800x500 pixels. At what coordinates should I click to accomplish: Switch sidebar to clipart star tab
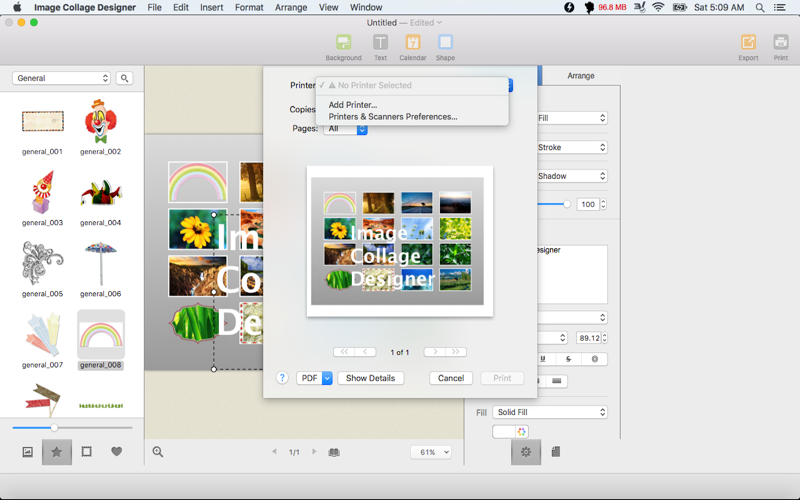(57, 452)
